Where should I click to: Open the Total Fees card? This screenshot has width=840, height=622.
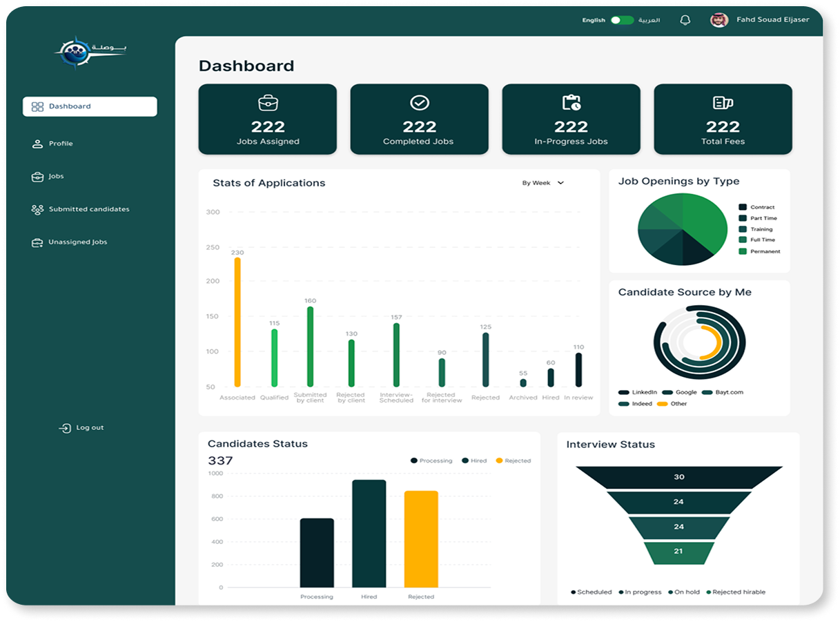(x=723, y=119)
